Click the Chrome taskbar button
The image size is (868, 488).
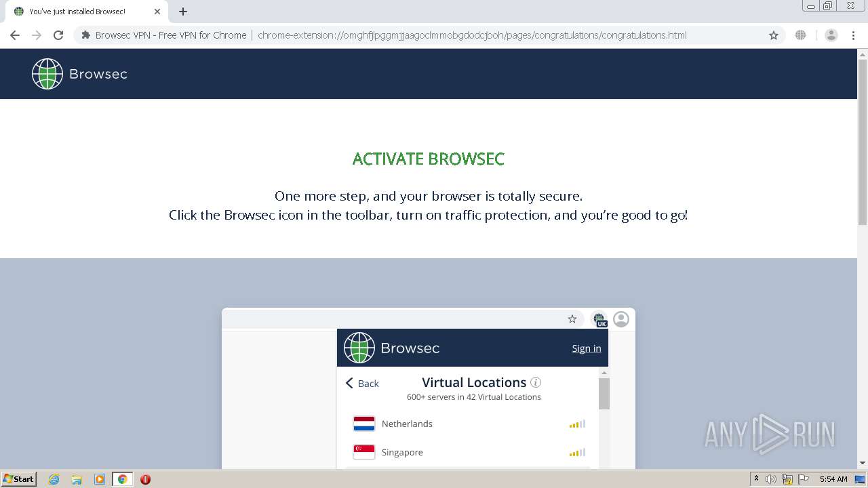coord(122,479)
